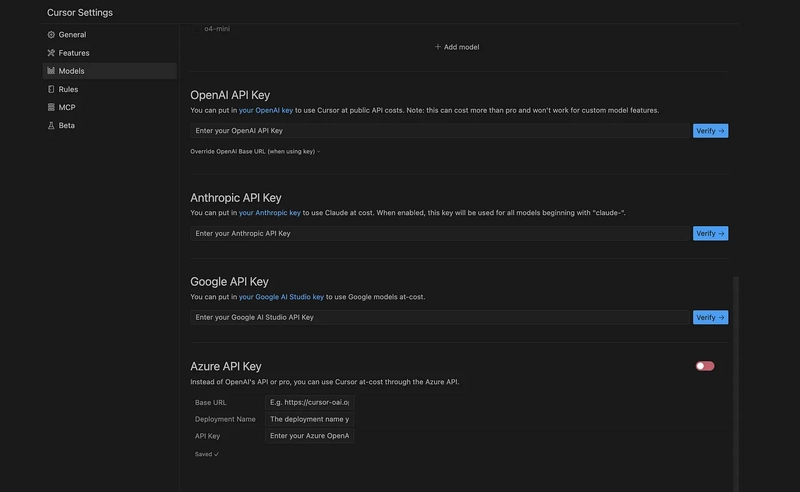Screen dimensions: 800x492
Task: Verify the Google AI Studio API key
Action: pos(710,317)
